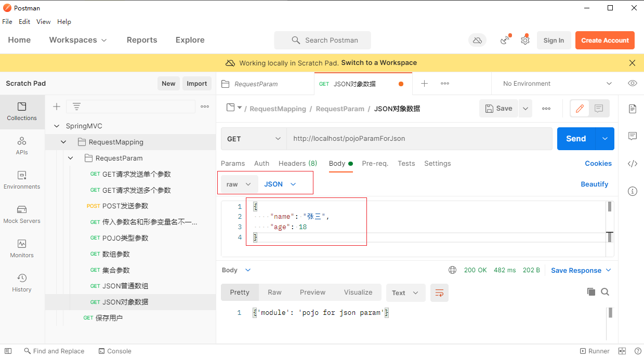Open the JSON body format dropdown
644x358 pixels.
point(280,184)
